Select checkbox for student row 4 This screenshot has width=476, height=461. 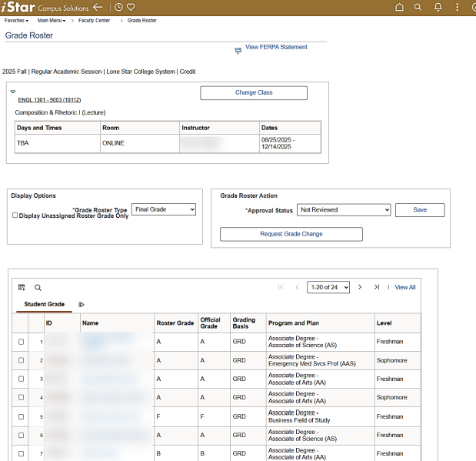[21, 397]
